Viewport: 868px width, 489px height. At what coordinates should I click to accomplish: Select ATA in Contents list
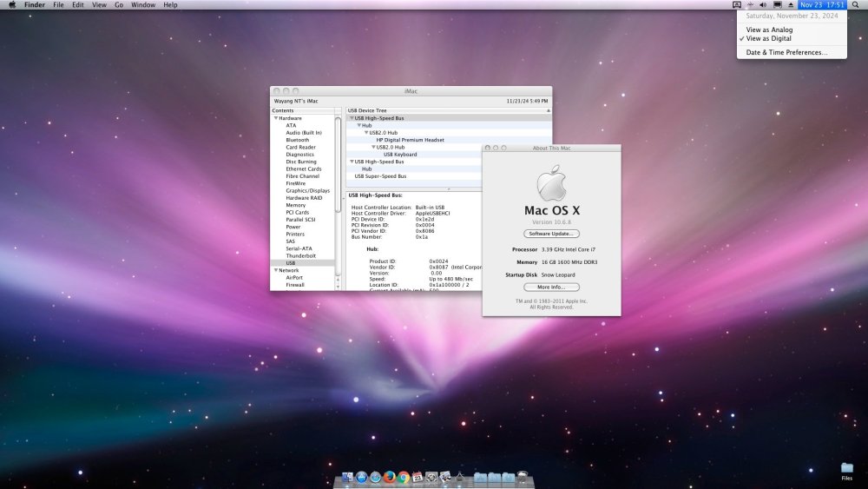point(291,125)
